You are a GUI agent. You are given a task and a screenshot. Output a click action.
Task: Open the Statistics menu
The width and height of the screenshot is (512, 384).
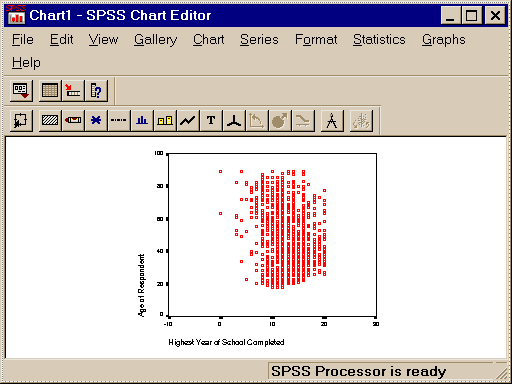pyautogui.click(x=379, y=40)
